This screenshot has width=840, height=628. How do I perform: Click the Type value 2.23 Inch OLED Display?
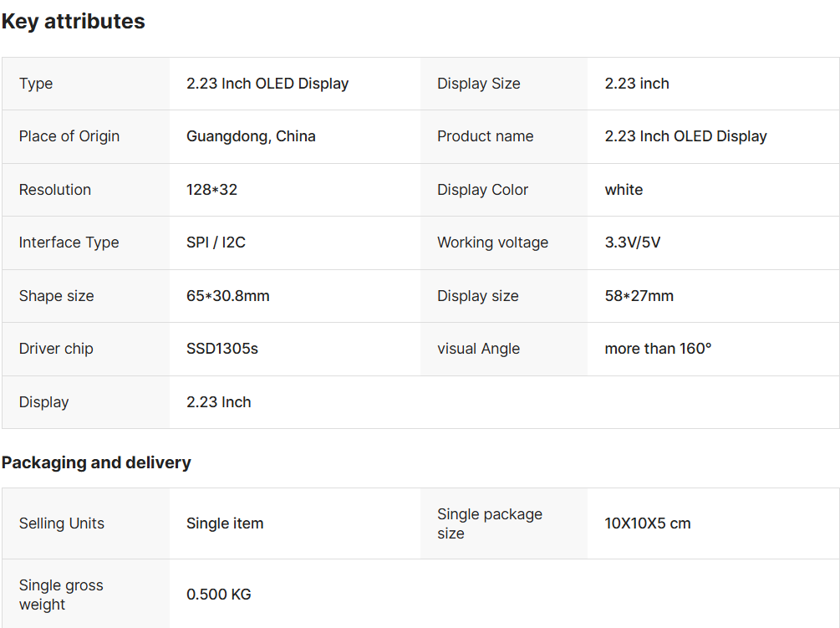(267, 84)
